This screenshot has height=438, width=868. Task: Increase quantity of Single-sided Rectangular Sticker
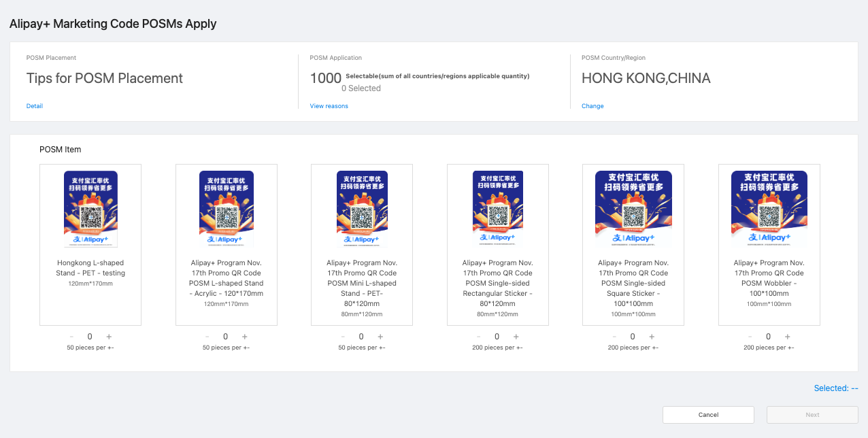(516, 336)
